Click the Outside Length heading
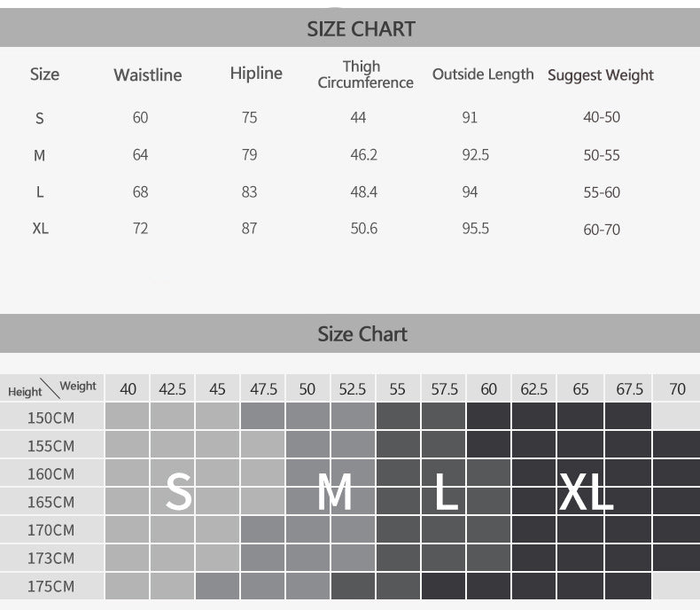The height and width of the screenshot is (610, 700). click(x=483, y=74)
